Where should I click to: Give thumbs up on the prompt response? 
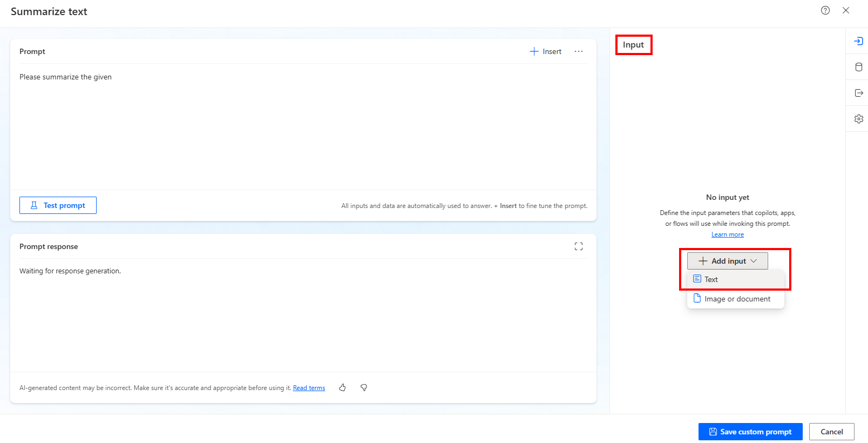[342, 387]
